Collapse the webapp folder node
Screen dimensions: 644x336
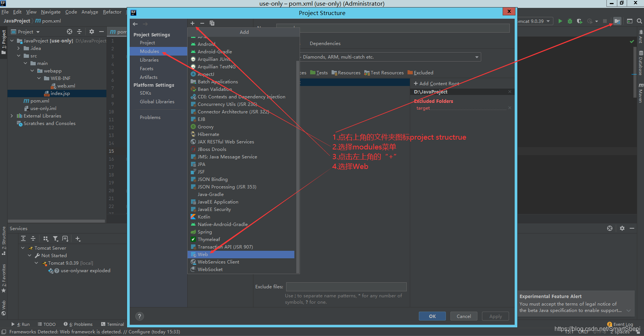coord(32,71)
